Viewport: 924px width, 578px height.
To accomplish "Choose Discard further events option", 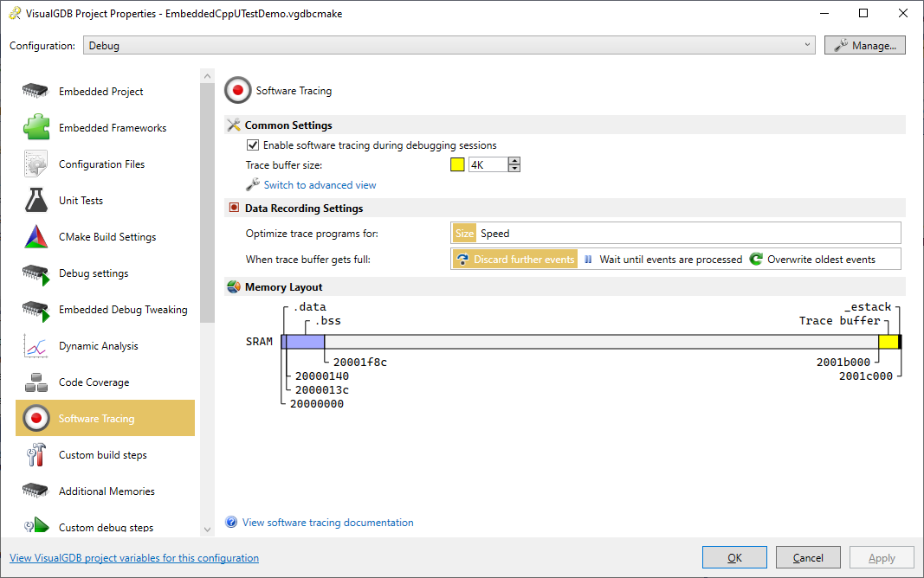I will point(515,259).
